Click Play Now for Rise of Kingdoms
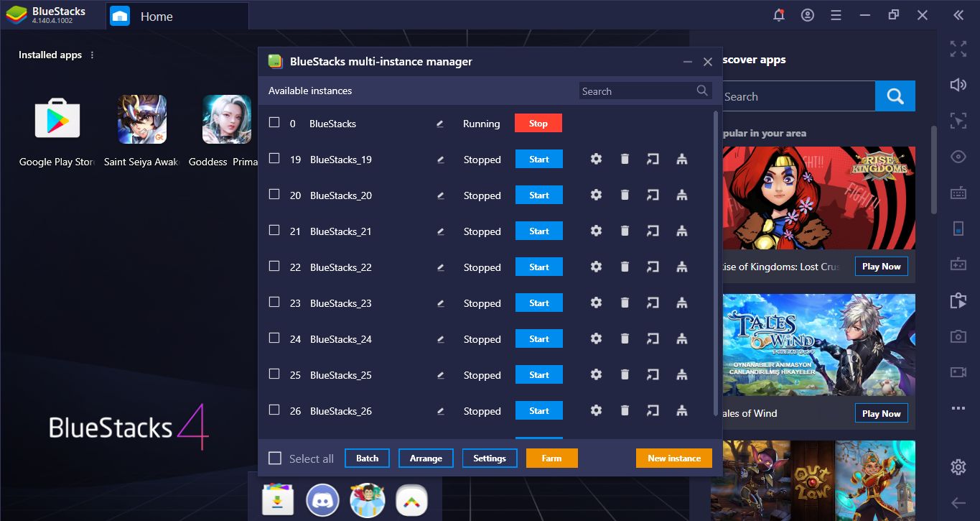The width and height of the screenshot is (980, 521). pyautogui.click(x=882, y=267)
